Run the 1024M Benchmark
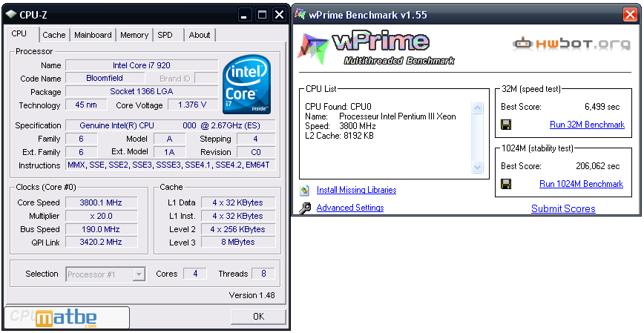Screen dimensions: 644x333 581,183
